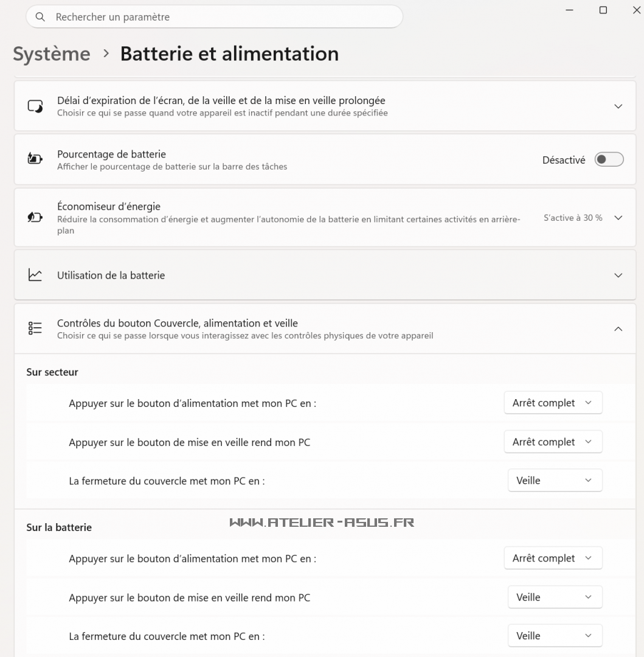The width and height of the screenshot is (644, 657).
Task: Maximize the Settings window
Action: pos(603,10)
